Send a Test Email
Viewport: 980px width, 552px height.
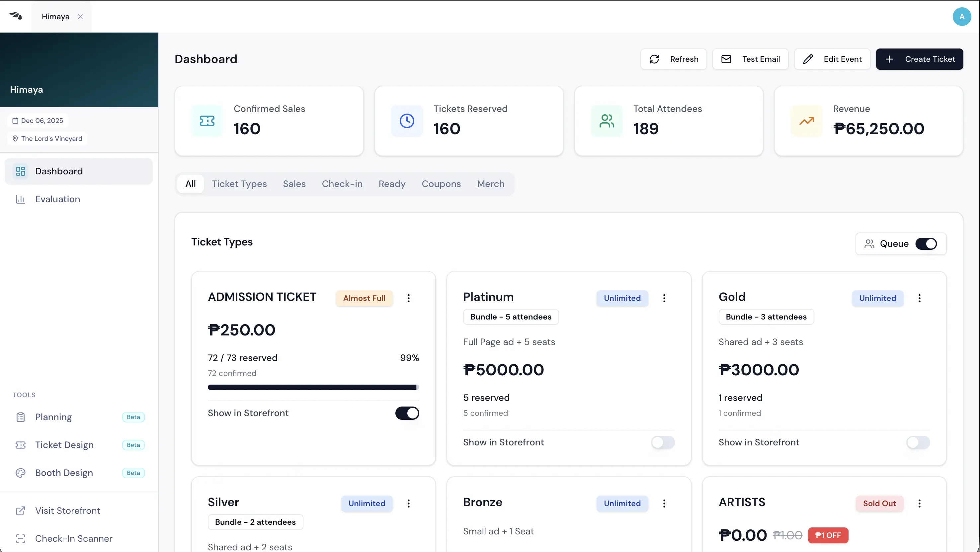[751, 59]
